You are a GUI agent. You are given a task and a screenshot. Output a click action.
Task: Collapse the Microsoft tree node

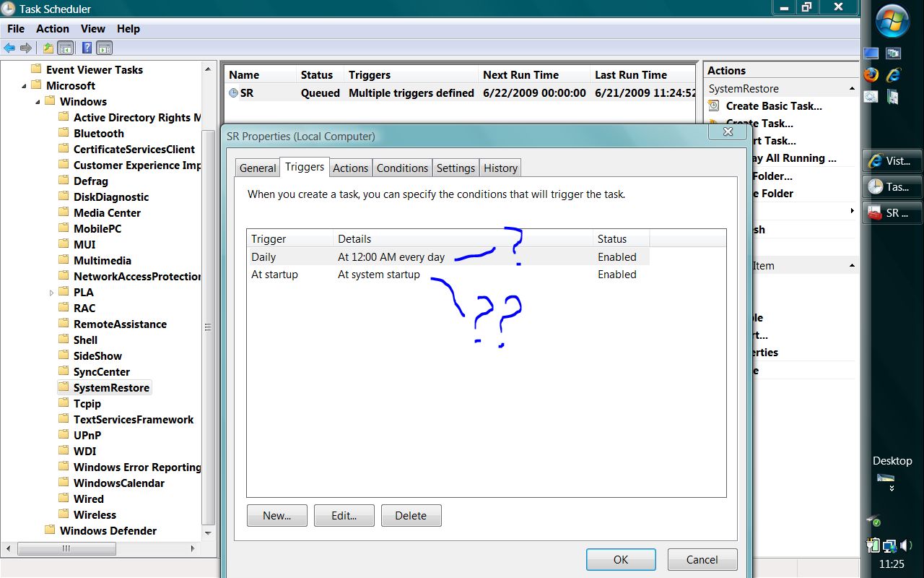[x=22, y=85]
